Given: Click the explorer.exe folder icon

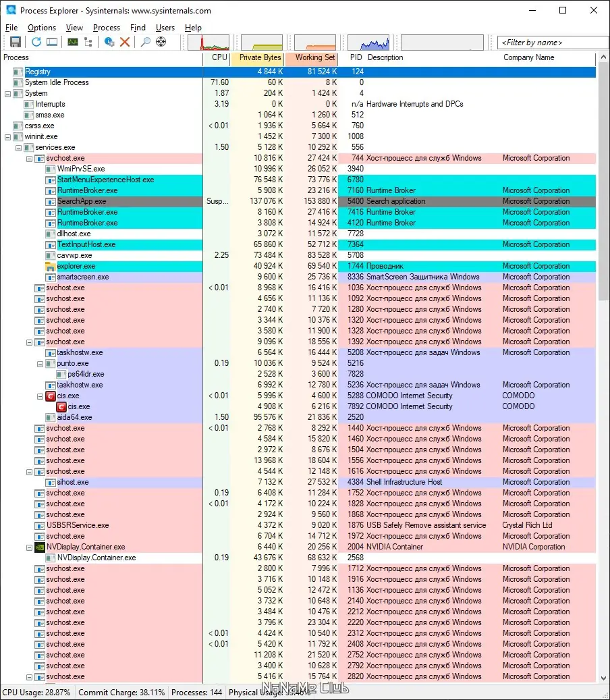Looking at the screenshot, I should (x=51, y=267).
